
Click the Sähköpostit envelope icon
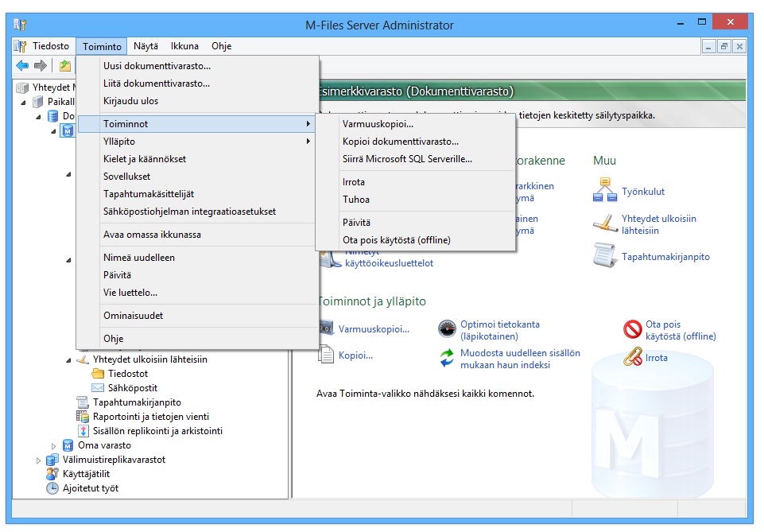98,388
